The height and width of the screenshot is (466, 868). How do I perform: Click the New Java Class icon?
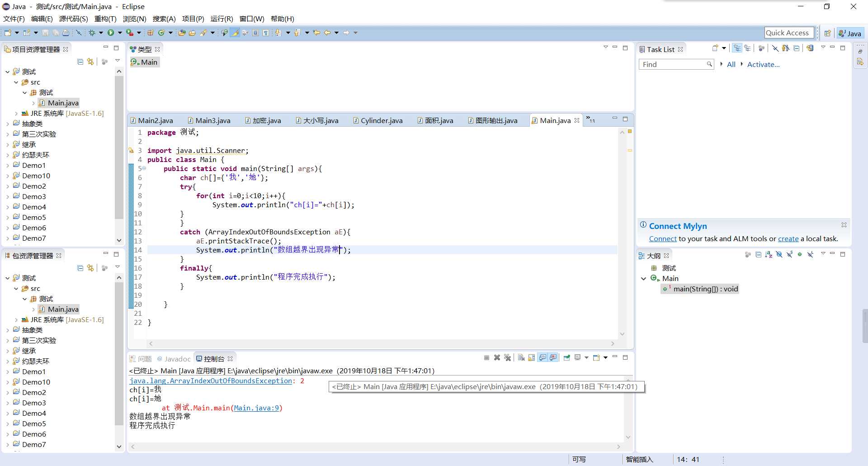click(161, 33)
